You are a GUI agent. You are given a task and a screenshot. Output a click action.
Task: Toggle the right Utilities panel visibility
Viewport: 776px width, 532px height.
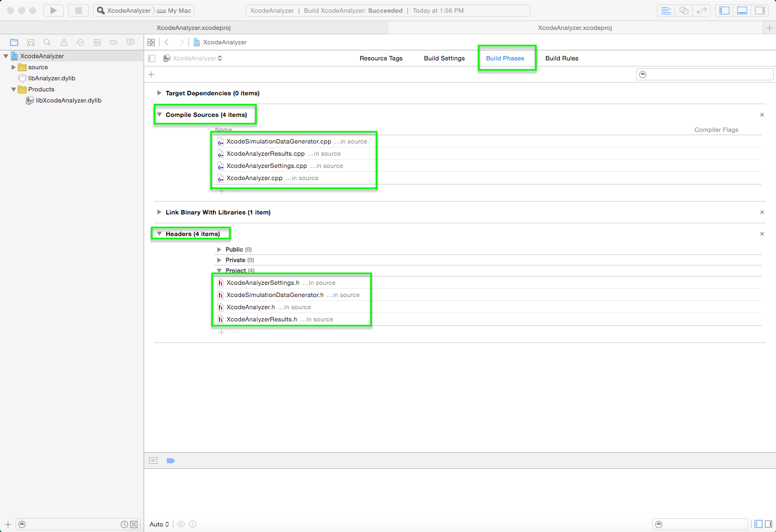760,11
